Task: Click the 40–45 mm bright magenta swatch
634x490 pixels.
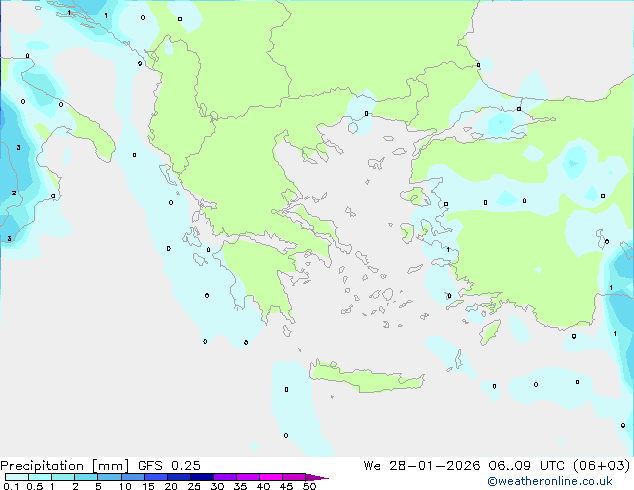Action: (x=271, y=477)
